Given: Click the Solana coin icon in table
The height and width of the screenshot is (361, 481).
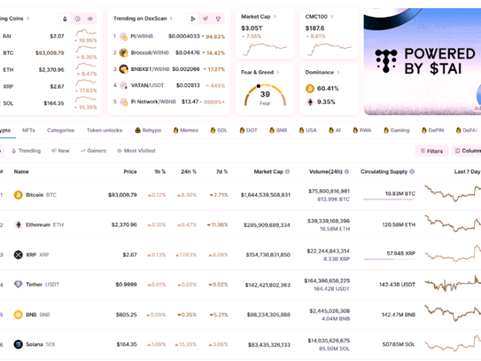Looking at the screenshot, I should 18,344.
